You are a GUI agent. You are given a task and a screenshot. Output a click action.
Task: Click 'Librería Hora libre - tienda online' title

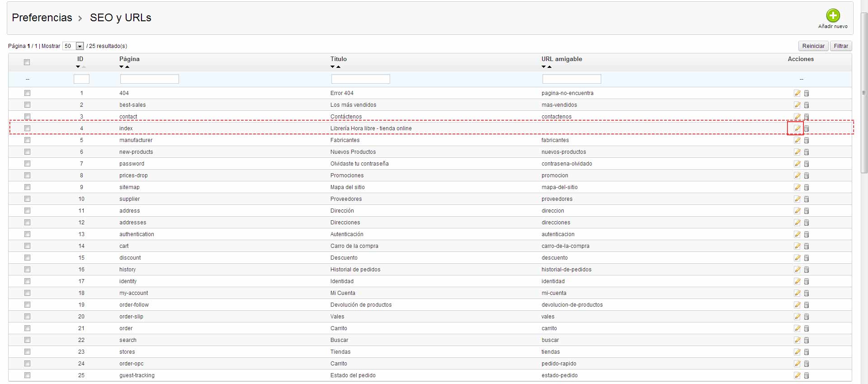(x=371, y=128)
